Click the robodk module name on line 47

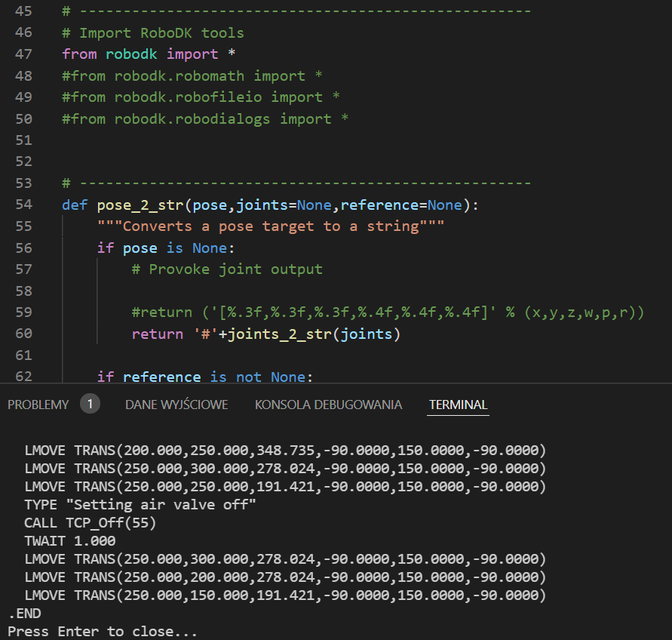coord(132,54)
